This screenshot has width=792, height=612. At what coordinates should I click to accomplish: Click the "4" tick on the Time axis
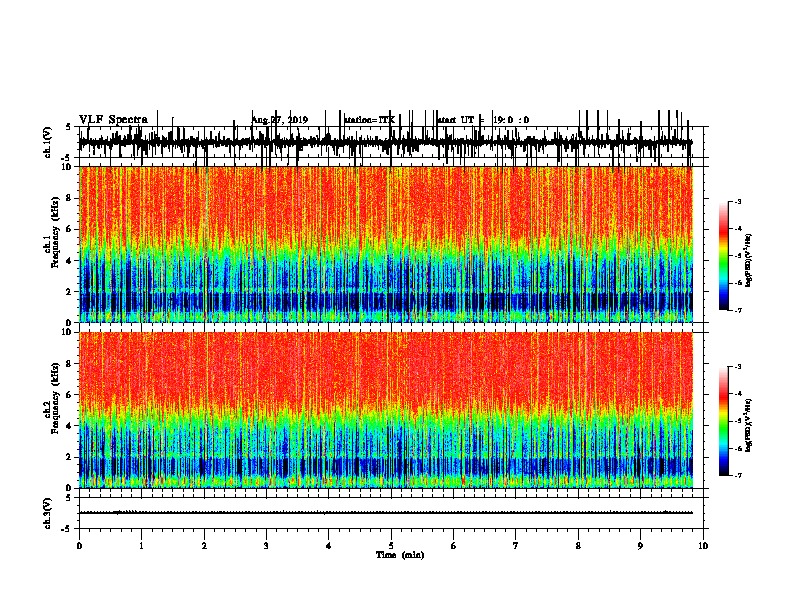click(x=329, y=546)
